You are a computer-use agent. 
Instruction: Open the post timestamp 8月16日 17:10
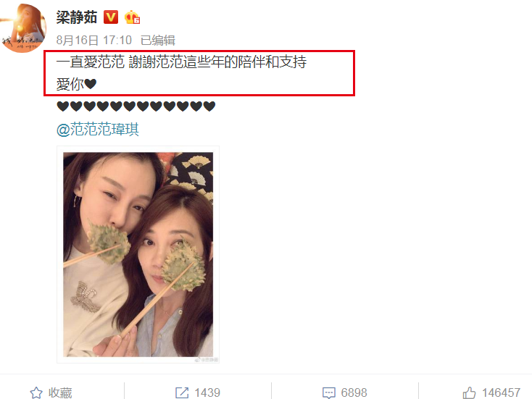[x=94, y=41]
